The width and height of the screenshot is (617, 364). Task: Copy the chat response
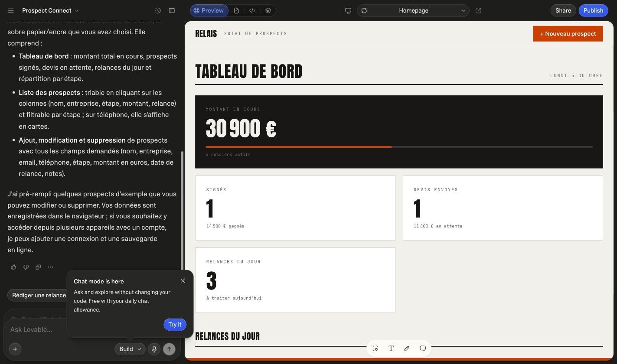point(38,267)
